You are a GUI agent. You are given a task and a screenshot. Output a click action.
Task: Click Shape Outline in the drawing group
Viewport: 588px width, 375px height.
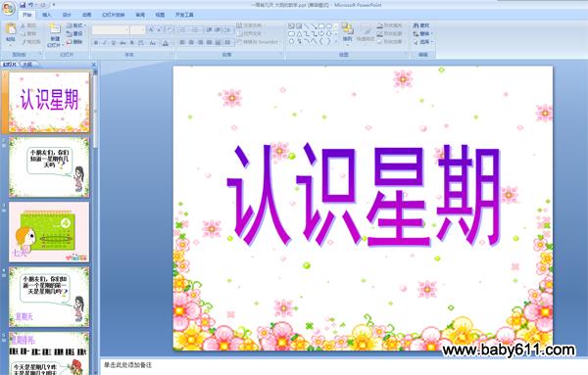389,33
